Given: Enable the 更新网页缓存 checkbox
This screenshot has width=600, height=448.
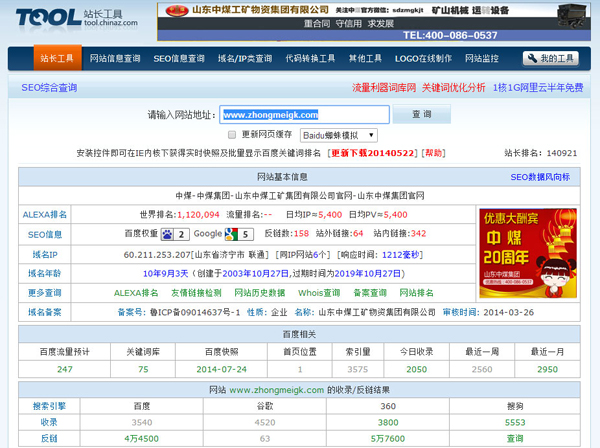Looking at the screenshot, I should (x=232, y=134).
